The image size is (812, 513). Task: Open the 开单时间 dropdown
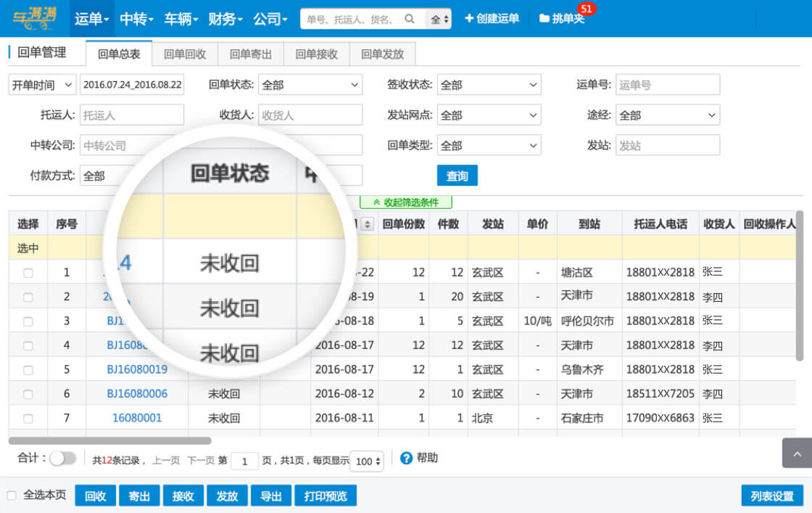click(43, 84)
